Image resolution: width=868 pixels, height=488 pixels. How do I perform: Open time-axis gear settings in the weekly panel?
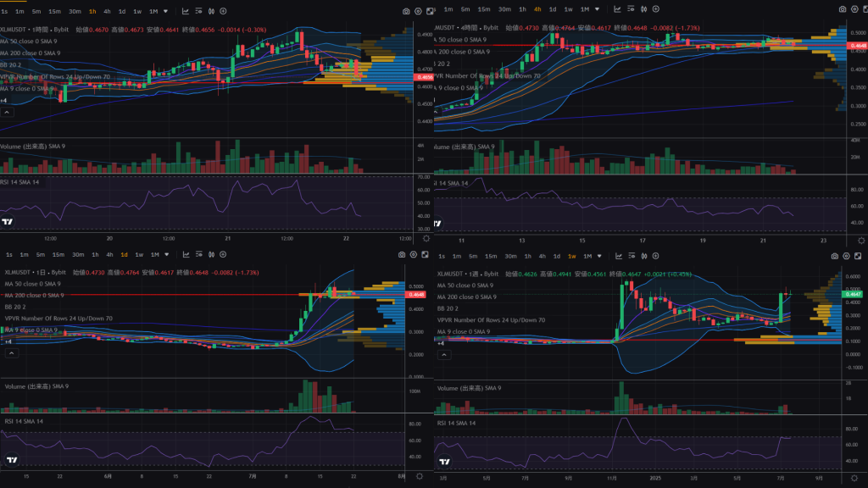coord(854,478)
